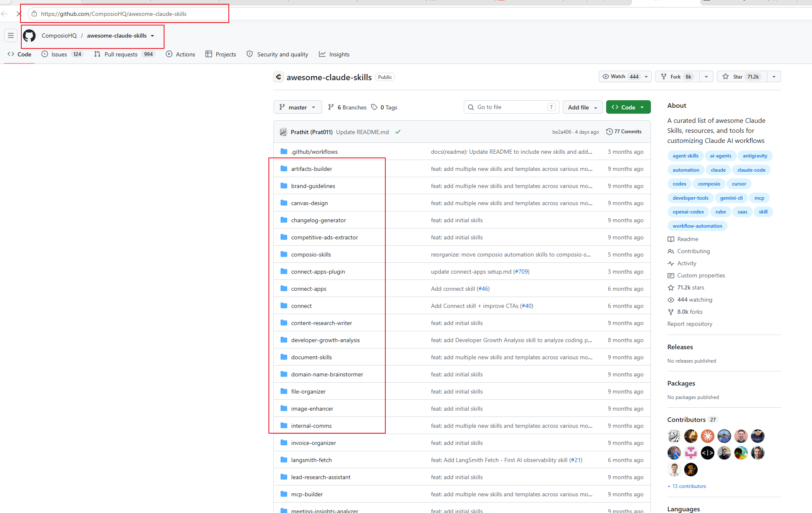Screen dimensions: 812x513
Task: Open the Pull requests tab
Action: 124,54
